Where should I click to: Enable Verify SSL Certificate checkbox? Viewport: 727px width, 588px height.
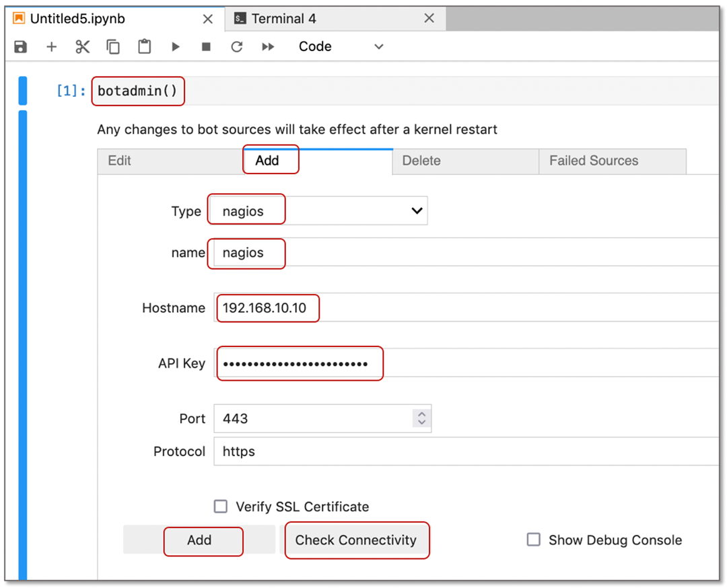coord(221,507)
